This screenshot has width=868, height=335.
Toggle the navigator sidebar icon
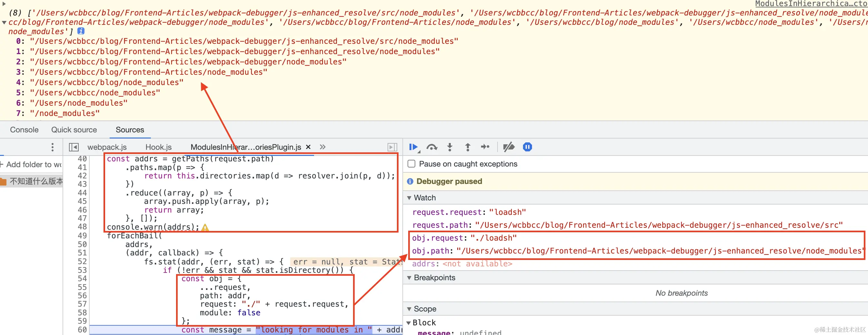[74, 147]
